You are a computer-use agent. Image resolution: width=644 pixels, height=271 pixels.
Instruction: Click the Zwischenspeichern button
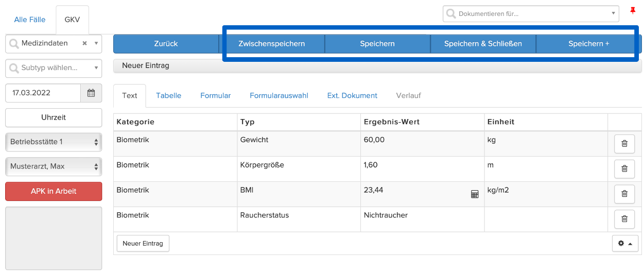272,44
